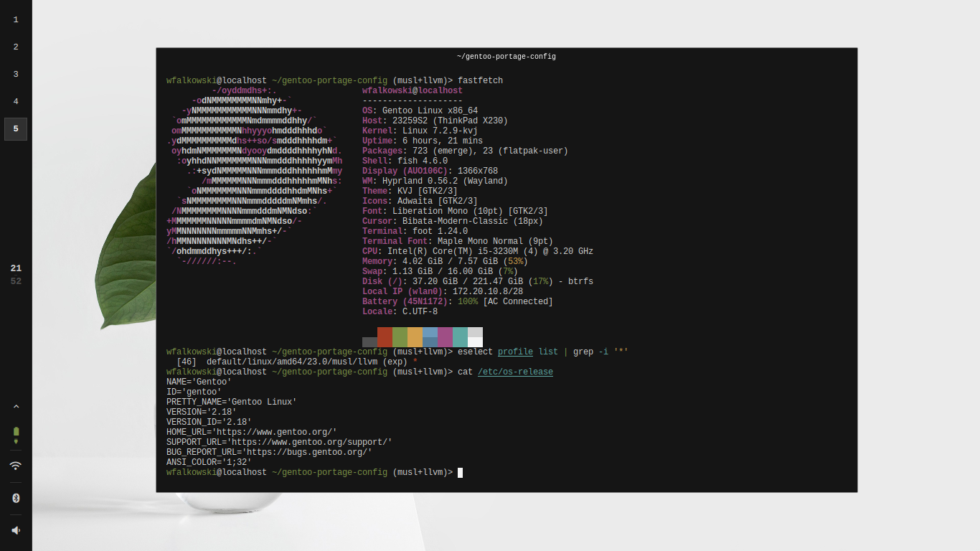This screenshot has height=551, width=980.
Task: Click the underlined word profile in eselect command
Action: click(515, 352)
